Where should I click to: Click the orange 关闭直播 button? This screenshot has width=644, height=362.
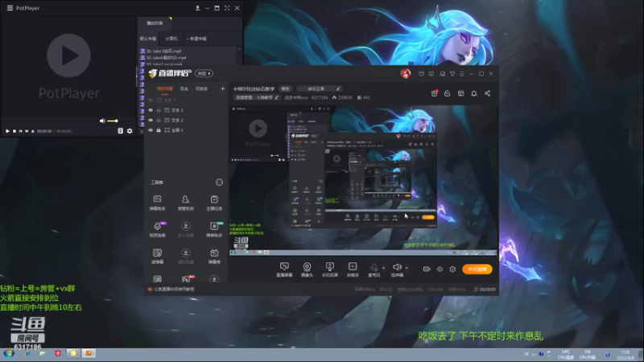click(x=477, y=269)
